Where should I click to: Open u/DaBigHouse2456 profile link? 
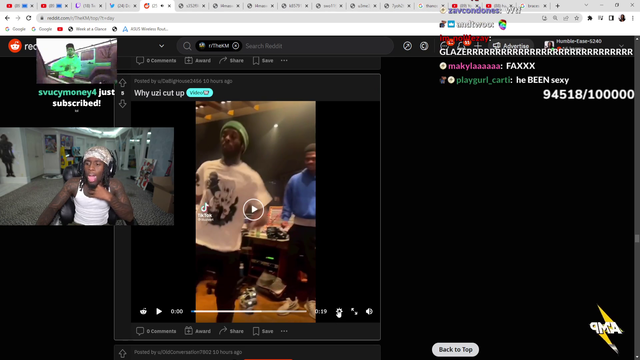tap(180, 81)
